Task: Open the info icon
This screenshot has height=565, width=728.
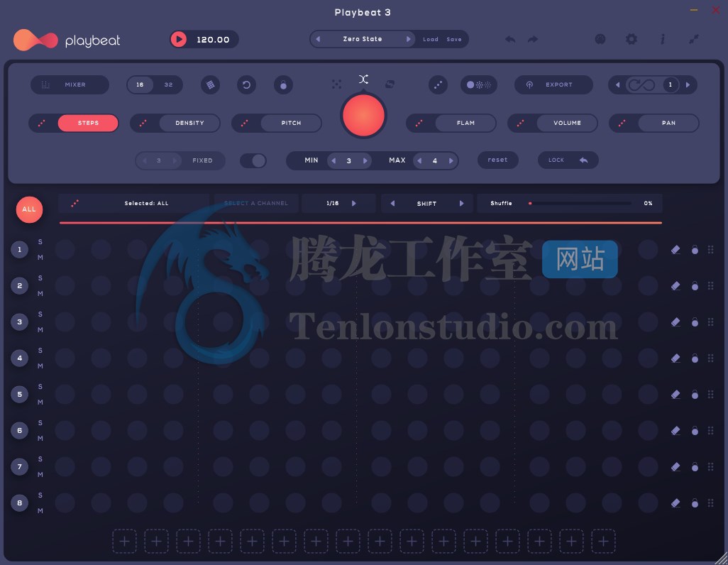Action: (x=663, y=40)
